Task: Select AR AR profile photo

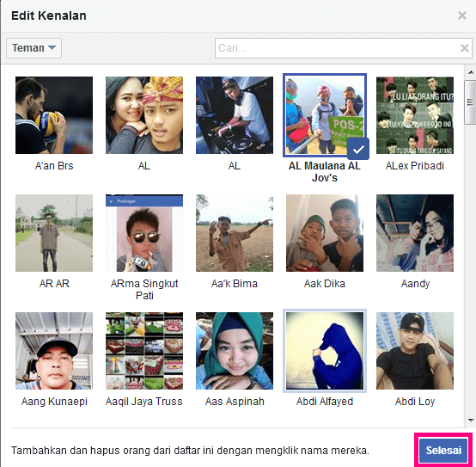Action: pyautogui.click(x=54, y=233)
